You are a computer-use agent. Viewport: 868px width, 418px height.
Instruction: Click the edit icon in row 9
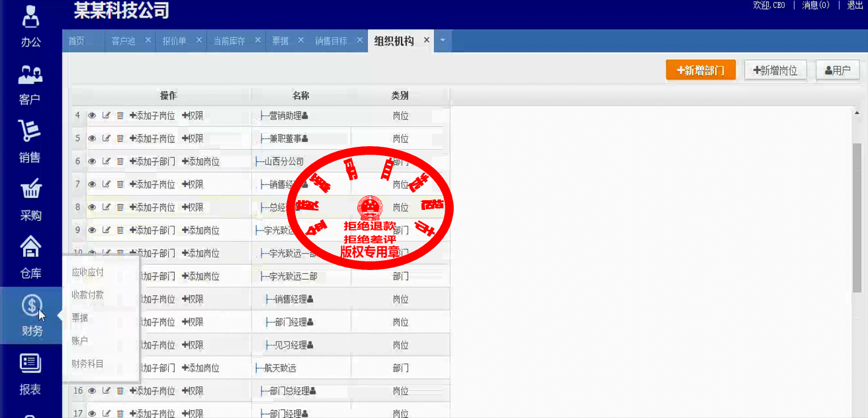(106, 231)
